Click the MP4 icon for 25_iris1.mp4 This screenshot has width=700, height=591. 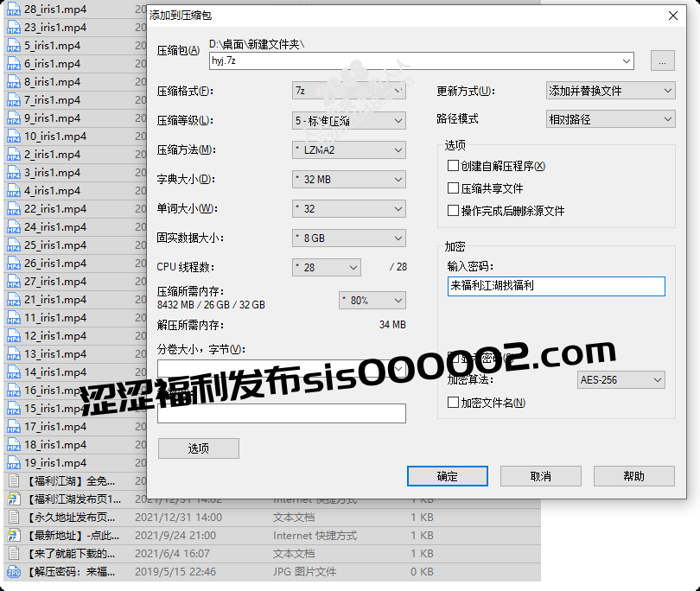(14, 245)
